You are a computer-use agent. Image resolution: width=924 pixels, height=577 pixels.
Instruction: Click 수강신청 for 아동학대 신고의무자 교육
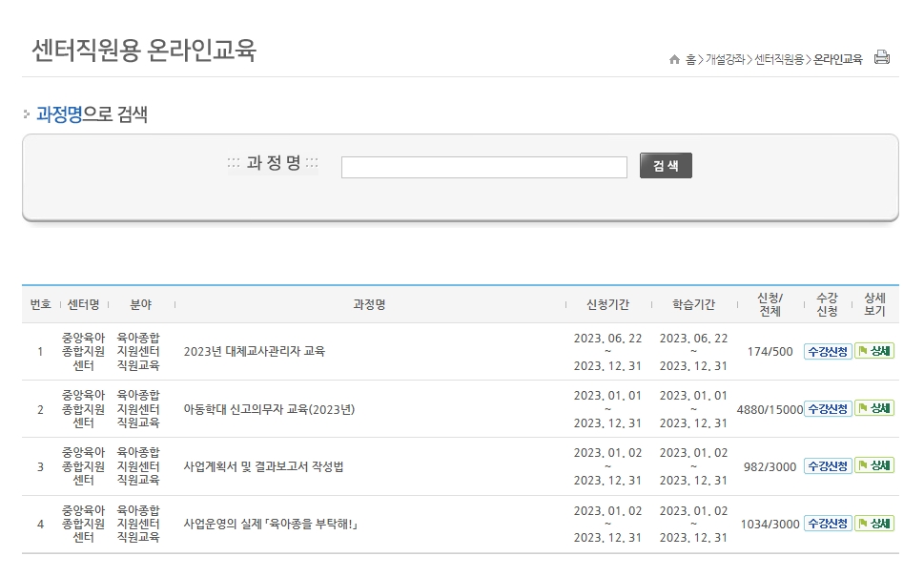(826, 408)
